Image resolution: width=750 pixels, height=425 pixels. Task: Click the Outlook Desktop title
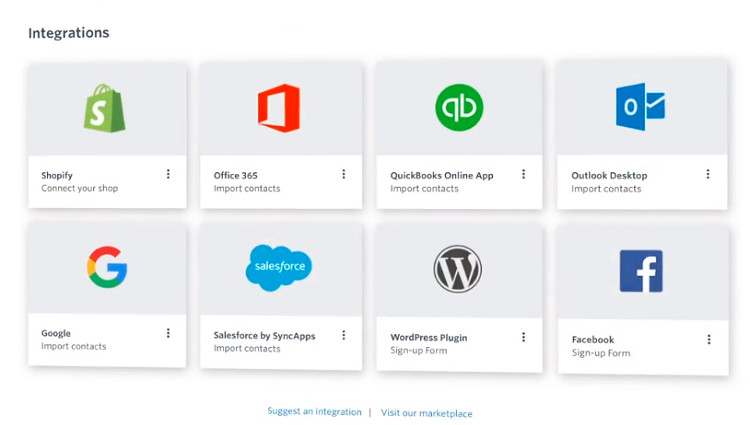pos(609,175)
